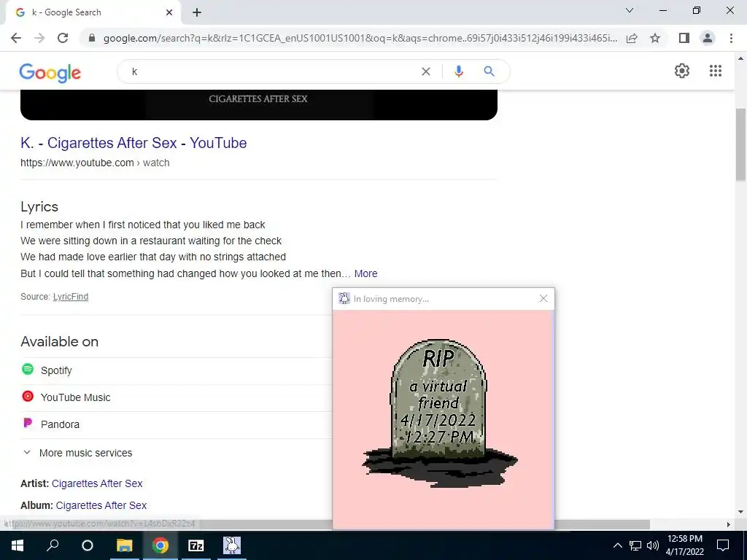Open 7-Zip from the taskbar
The image size is (747, 560).
tap(196, 545)
